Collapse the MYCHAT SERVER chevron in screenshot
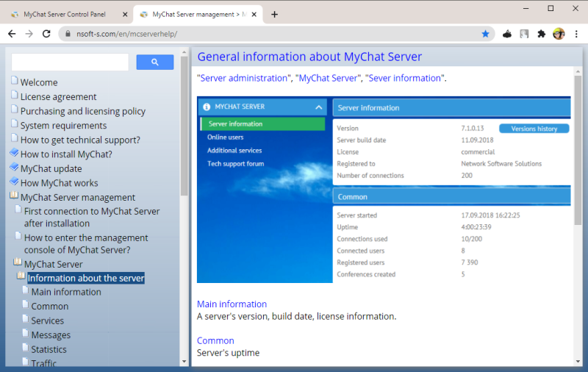 tap(319, 107)
